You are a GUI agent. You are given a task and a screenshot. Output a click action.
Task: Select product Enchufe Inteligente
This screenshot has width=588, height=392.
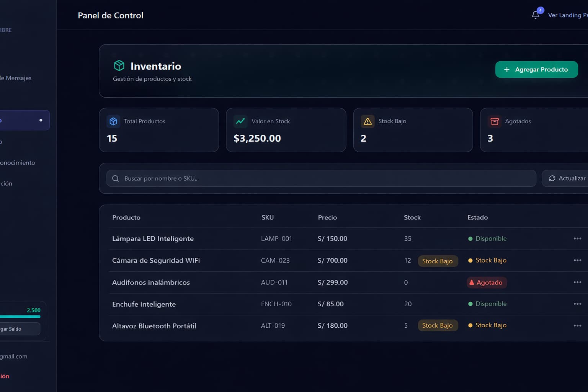tap(144, 304)
